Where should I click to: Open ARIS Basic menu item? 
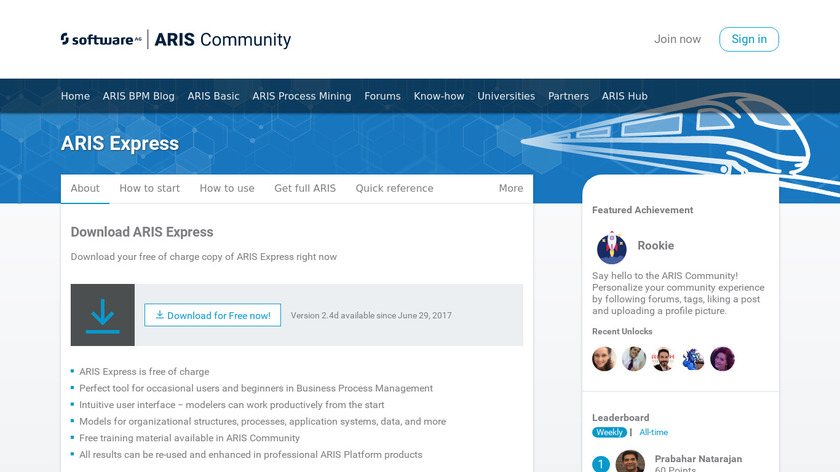213,96
